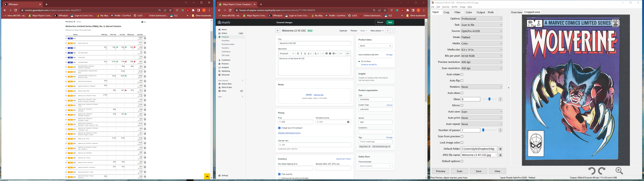The width and height of the screenshot is (644, 181).
Task: Enable the Auto rotate checkbox
Action: pos(462,74)
